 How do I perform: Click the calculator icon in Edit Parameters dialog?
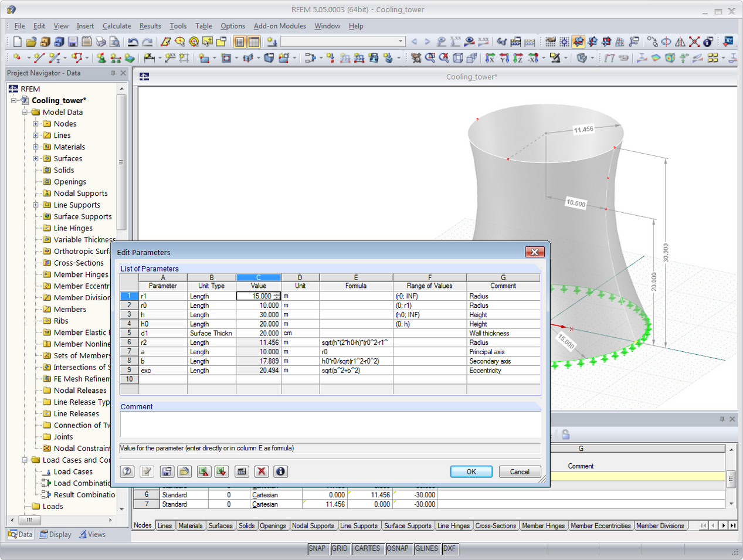[242, 471]
